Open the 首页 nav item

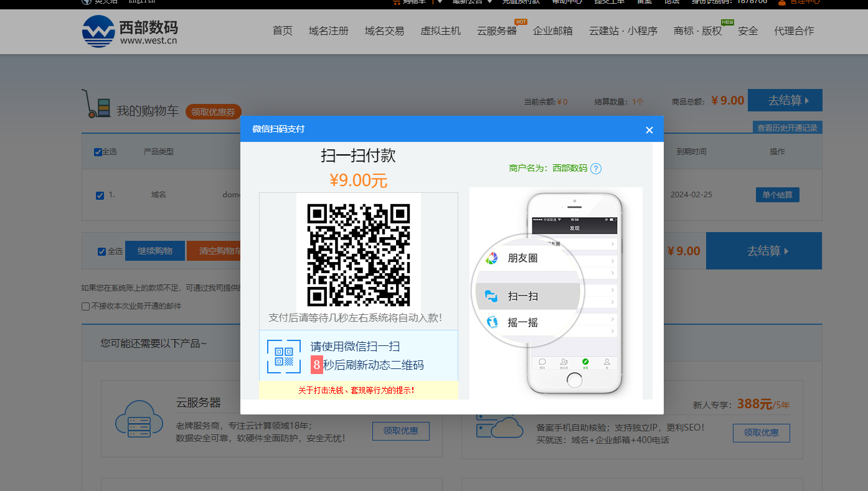tap(283, 31)
